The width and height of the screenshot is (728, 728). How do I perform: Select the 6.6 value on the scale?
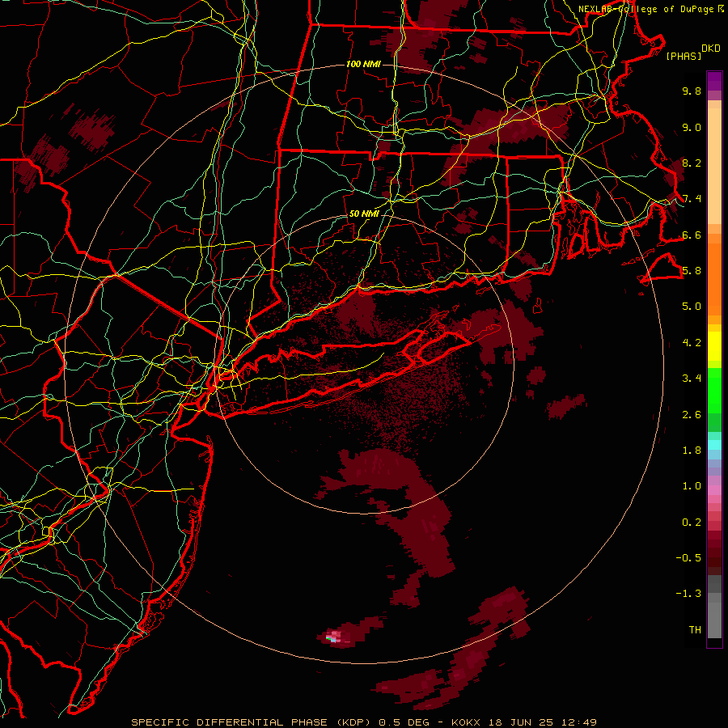[x=692, y=235]
